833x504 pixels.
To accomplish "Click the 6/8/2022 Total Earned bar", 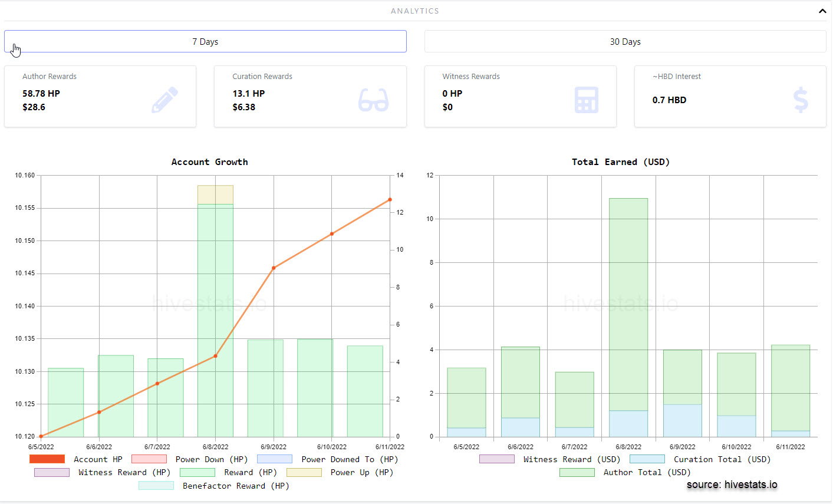I will pyautogui.click(x=628, y=318).
